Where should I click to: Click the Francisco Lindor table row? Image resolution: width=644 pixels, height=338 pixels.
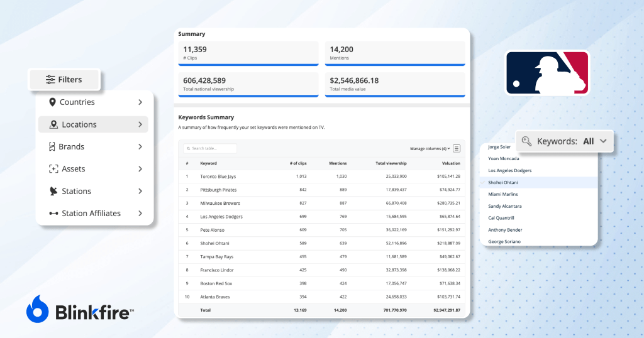322,270
